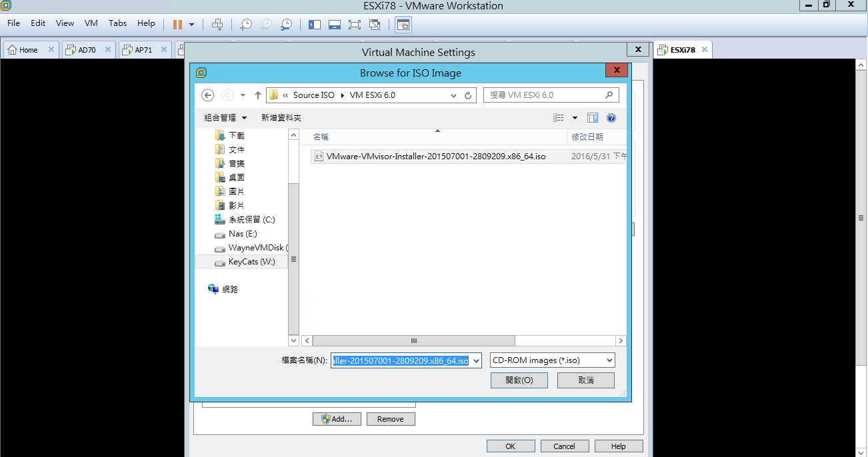Open recent locations dropdown arrow
This screenshot has width=868, height=457.
point(243,95)
